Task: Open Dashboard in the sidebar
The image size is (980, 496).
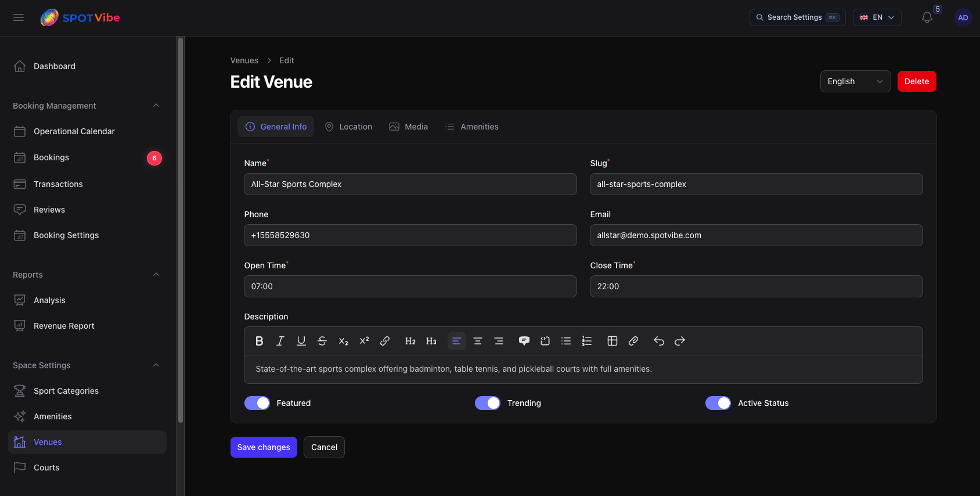Action: coord(87,66)
